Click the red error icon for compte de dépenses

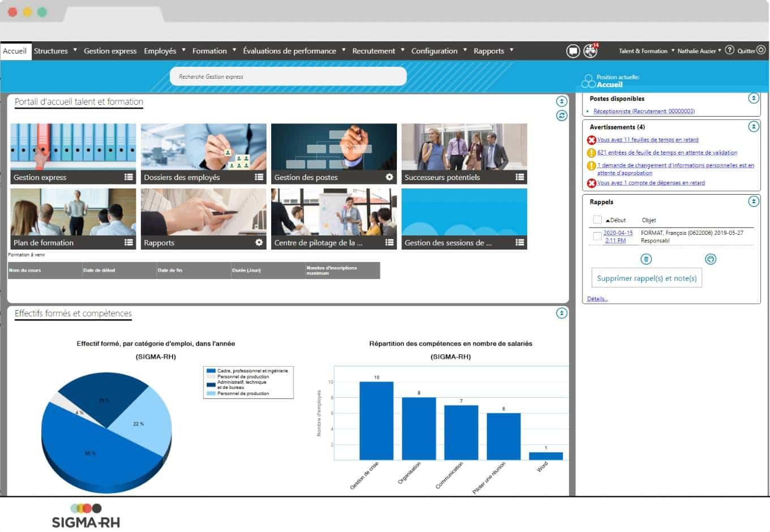pyautogui.click(x=592, y=183)
